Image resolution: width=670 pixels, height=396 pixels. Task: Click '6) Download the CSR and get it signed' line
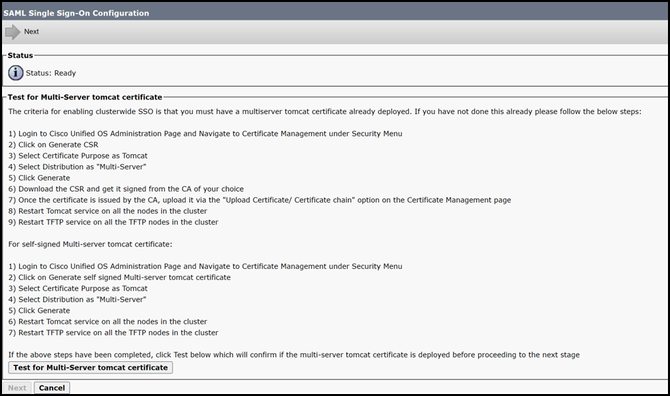tap(126, 189)
